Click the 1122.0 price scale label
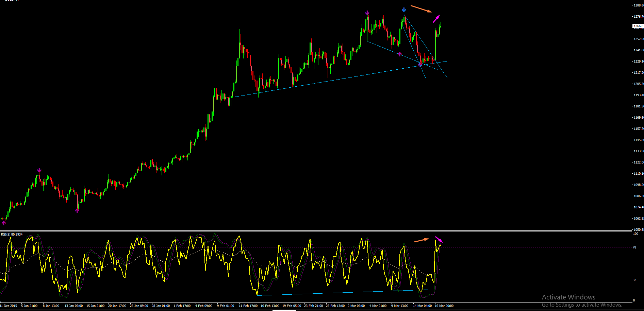The width and height of the screenshot is (644, 311). 639,162
